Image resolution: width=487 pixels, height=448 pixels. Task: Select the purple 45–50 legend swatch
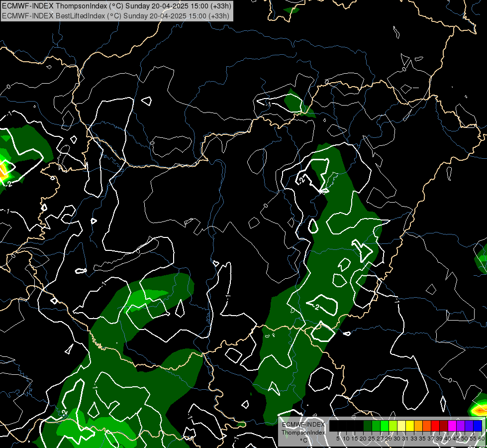pyautogui.click(x=461, y=426)
